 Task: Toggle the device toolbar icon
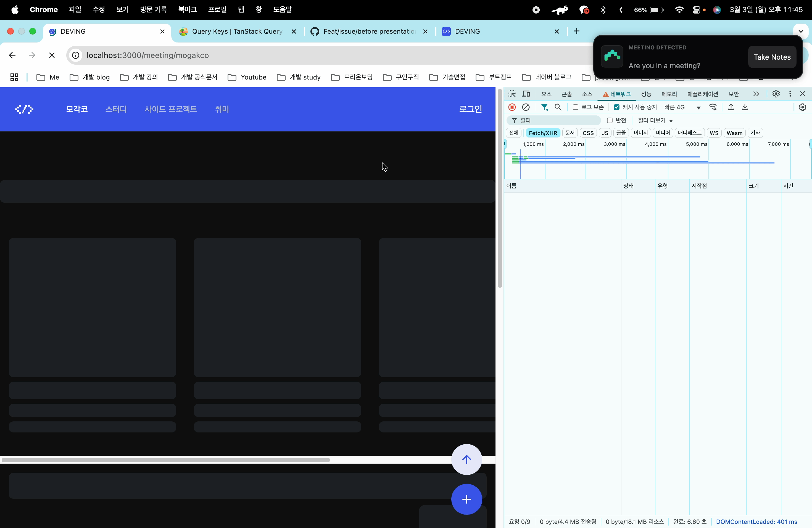(526, 94)
